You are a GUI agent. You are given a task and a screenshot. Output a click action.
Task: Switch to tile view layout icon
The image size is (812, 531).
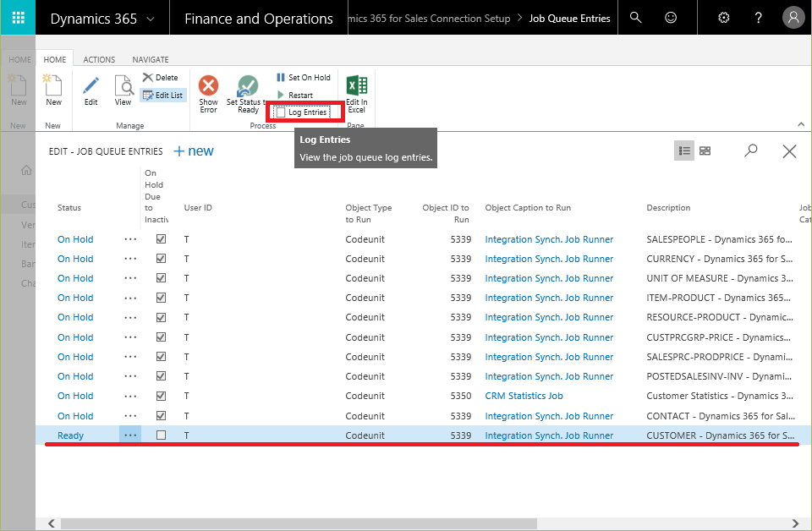point(705,151)
